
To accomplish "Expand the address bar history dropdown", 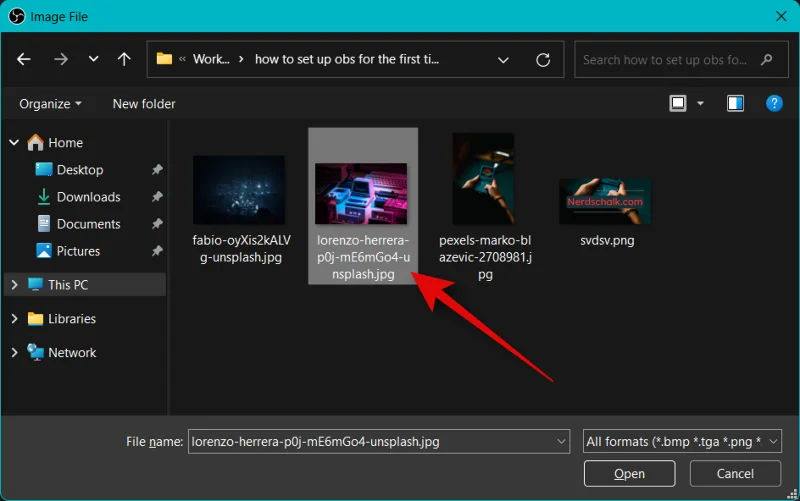I will coord(503,60).
